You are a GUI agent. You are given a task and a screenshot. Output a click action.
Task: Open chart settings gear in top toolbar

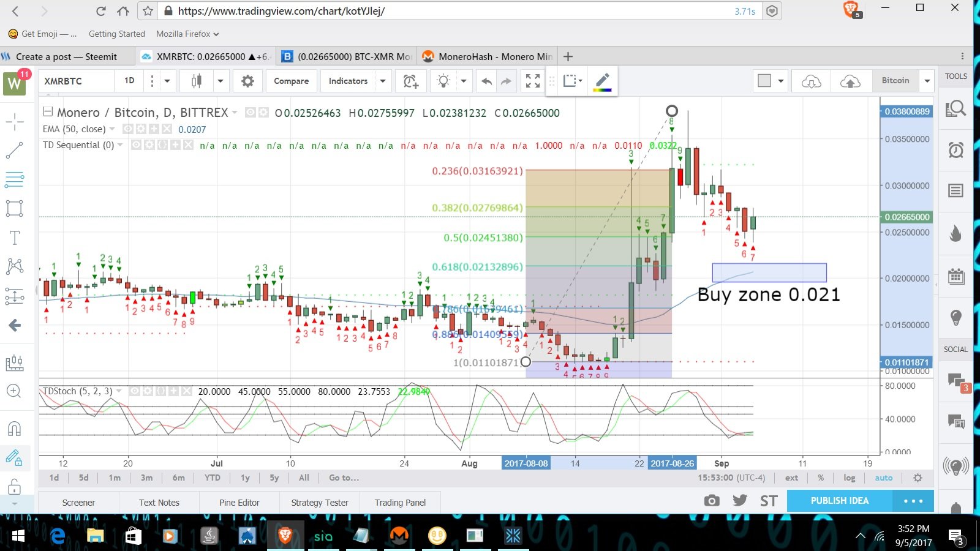coord(247,81)
